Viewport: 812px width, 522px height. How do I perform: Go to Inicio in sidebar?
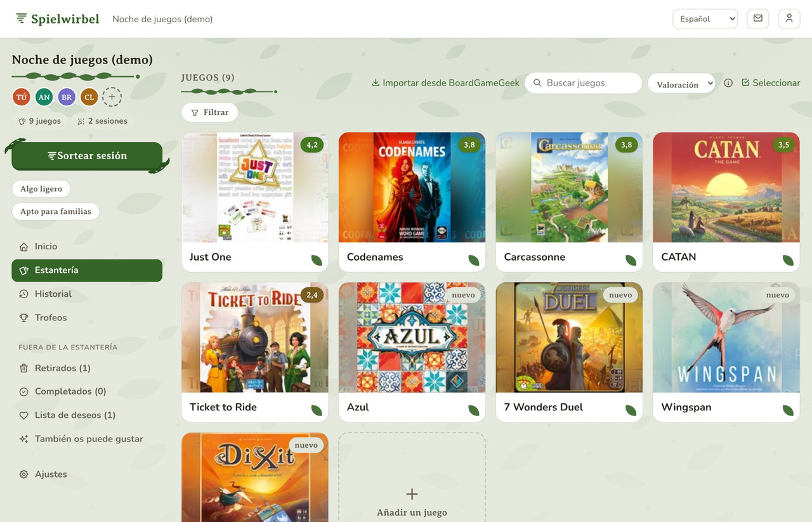point(87,247)
